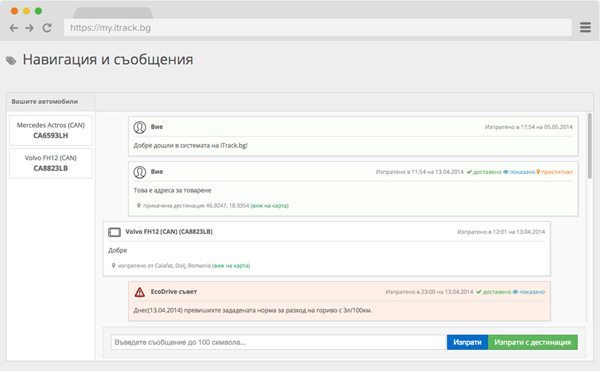
Task: Click the tags icon beside the page title
Action: (11, 60)
